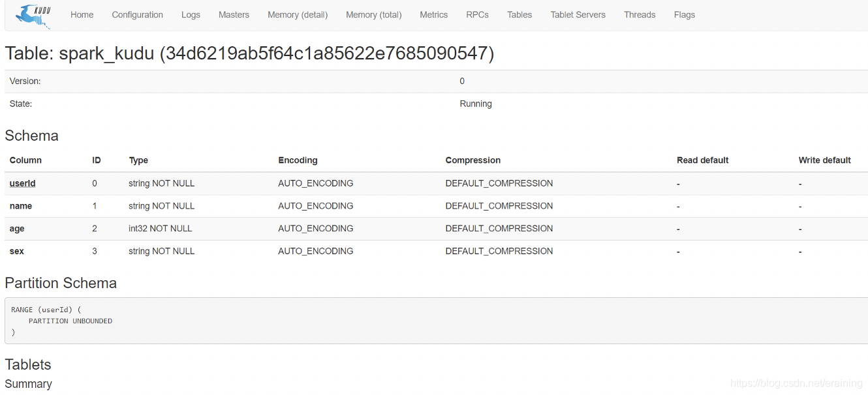Click the age column row label

point(17,229)
